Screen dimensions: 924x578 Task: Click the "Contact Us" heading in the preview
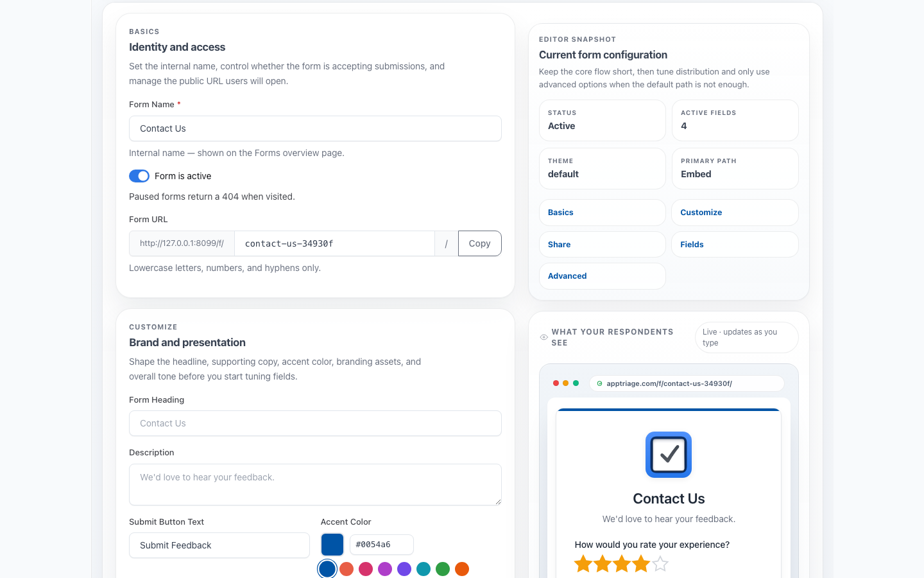click(669, 498)
